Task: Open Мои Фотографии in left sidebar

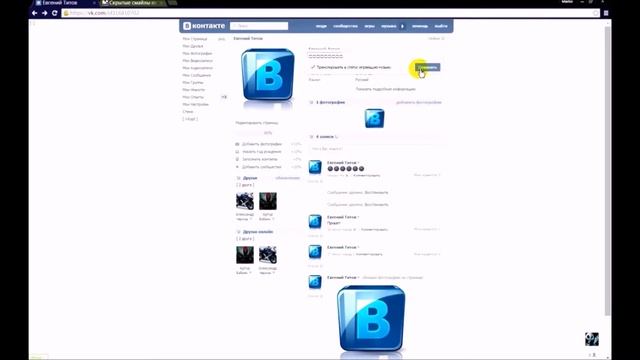Action: [197, 53]
